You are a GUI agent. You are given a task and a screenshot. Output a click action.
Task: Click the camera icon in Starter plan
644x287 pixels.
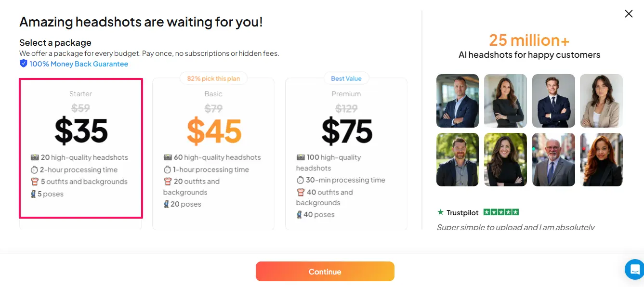35,157
